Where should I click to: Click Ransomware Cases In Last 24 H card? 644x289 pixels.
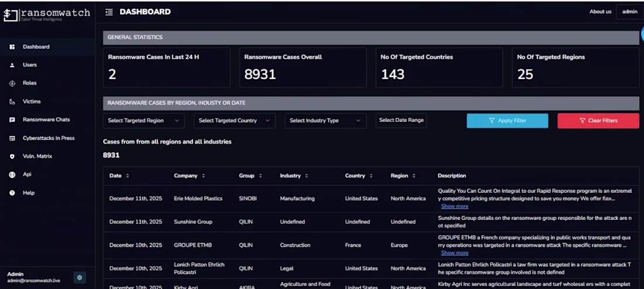(166, 67)
